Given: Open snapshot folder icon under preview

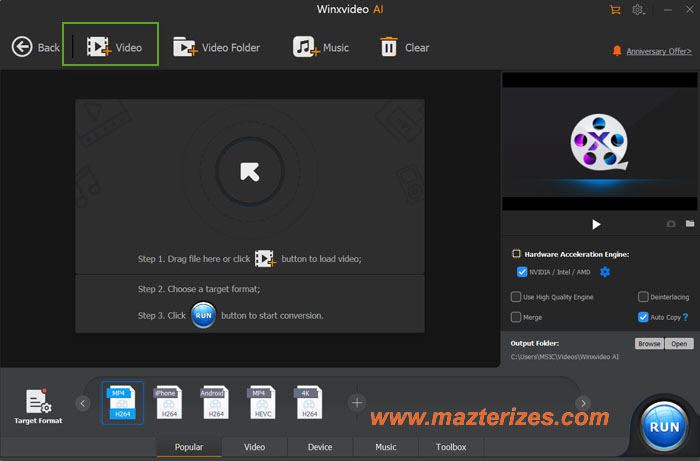Looking at the screenshot, I should click(690, 223).
